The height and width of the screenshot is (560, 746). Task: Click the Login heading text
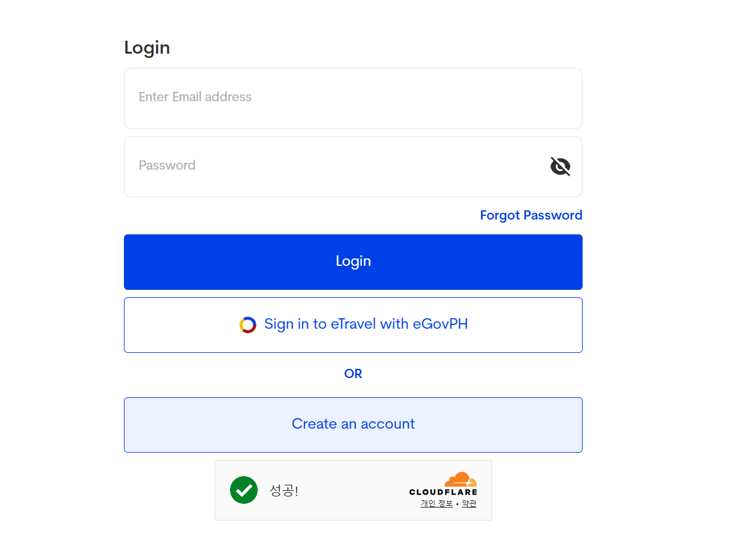point(147,47)
